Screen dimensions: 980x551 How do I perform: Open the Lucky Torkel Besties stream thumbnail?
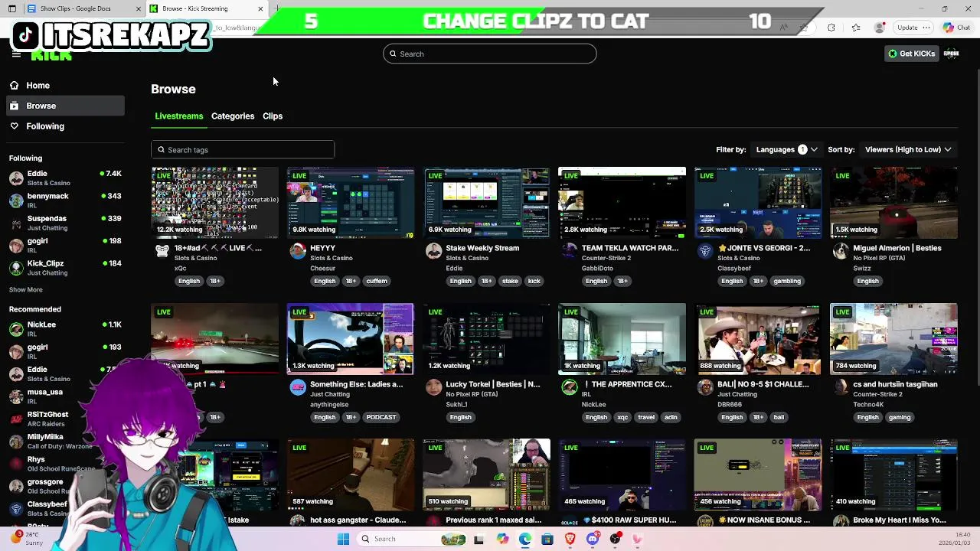coord(486,339)
